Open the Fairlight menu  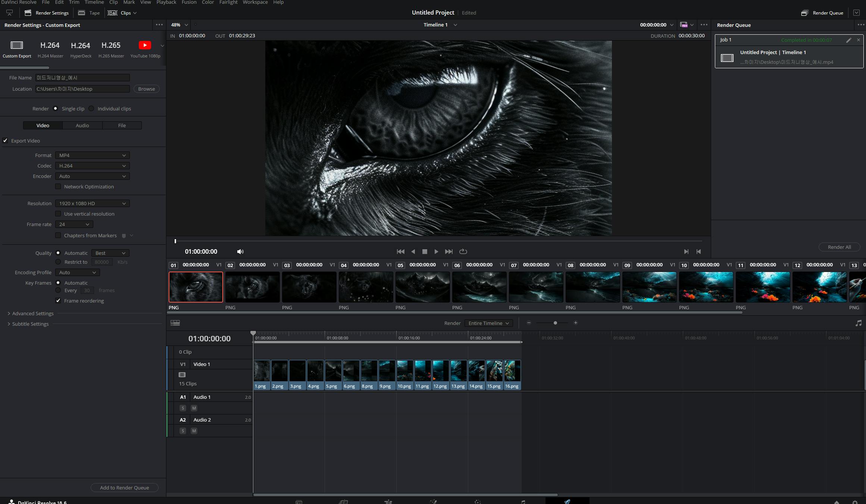tap(228, 2)
